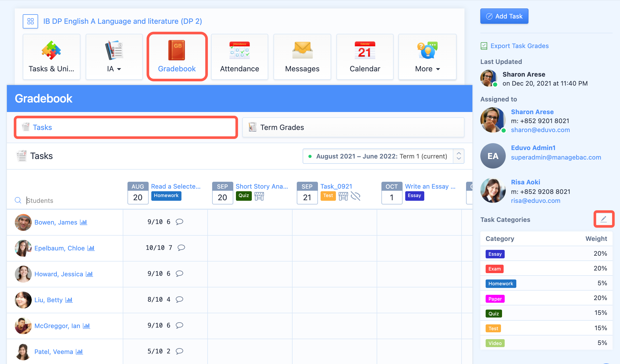View Patel, Veema chart icon
Screen dimensions: 620x364
pyautogui.click(x=79, y=352)
